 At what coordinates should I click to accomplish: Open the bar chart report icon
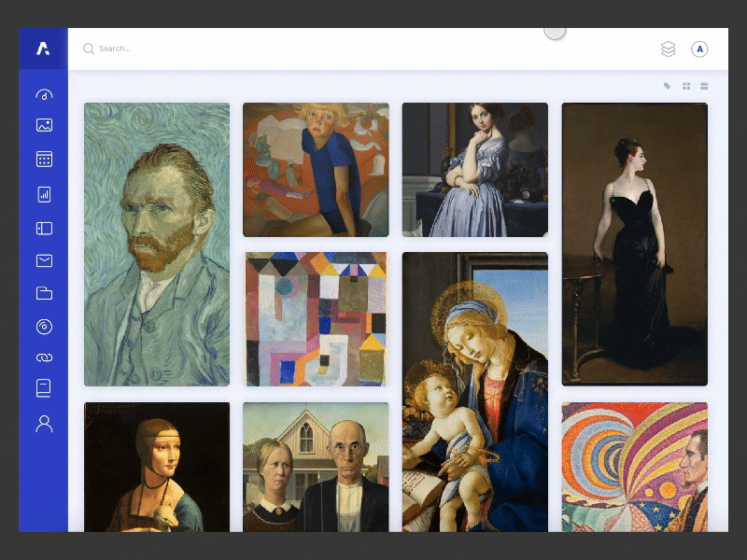[44, 194]
